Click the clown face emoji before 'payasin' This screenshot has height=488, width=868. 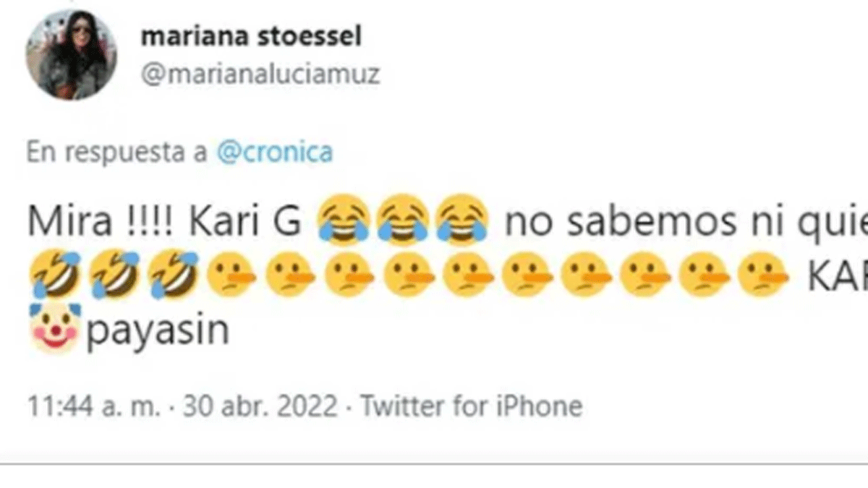point(53,330)
